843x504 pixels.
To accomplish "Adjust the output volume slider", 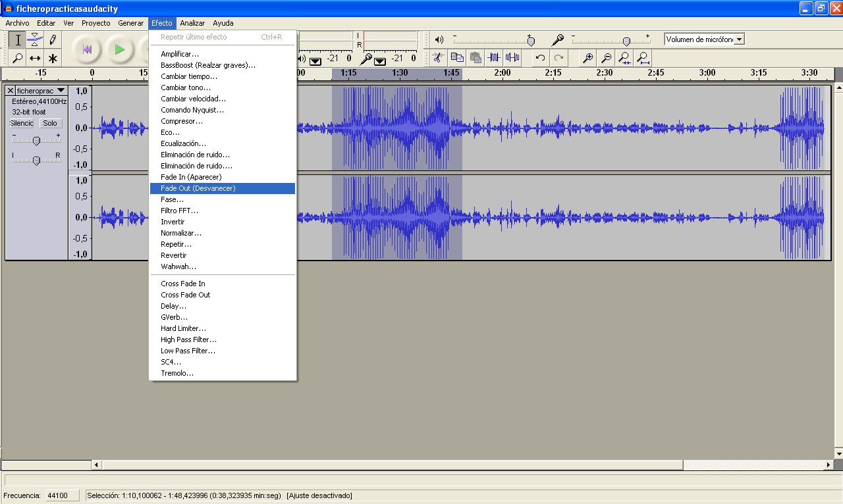I will [530, 41].
